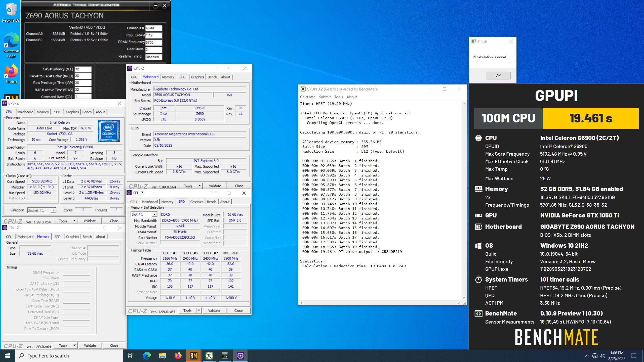Click the Channels # Quad field
The width and height of the screenshot is (644, 362).
point(154,28)
